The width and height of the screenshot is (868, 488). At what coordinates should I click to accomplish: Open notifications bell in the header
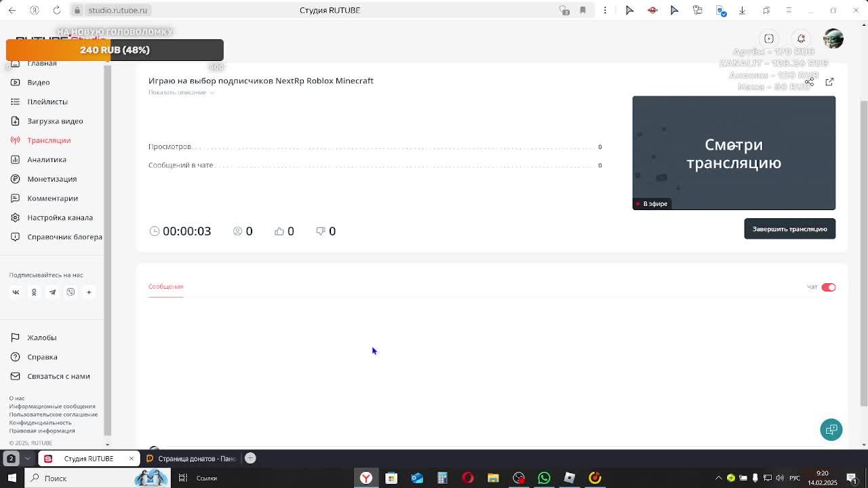801,39
